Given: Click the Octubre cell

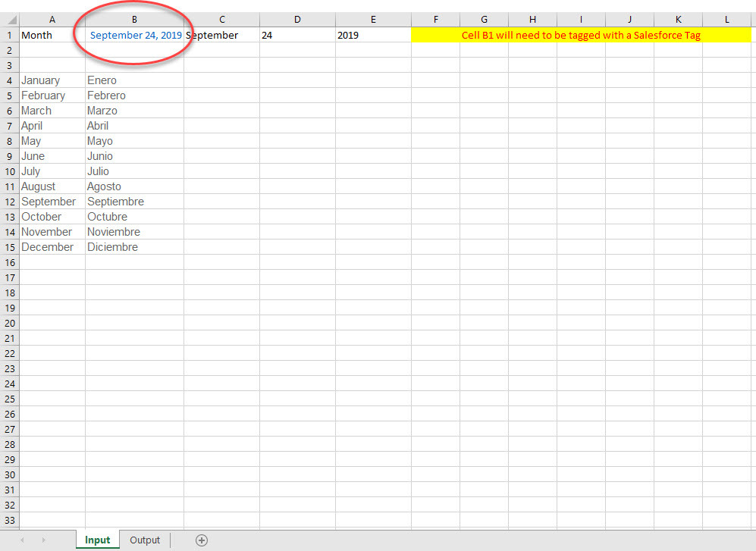Looking at the screenshot, I should coord(134,217).
